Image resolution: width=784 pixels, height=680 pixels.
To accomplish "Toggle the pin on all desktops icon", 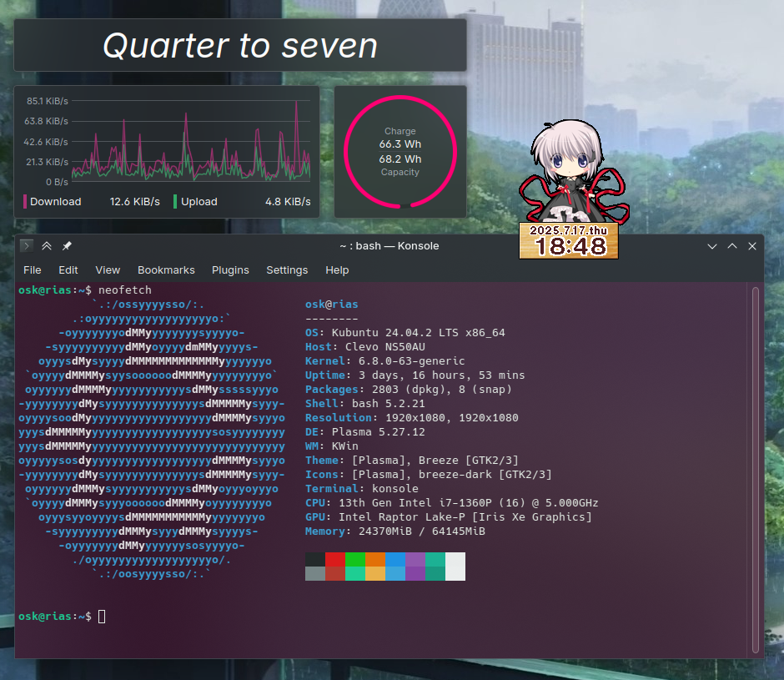I will 67,245.
